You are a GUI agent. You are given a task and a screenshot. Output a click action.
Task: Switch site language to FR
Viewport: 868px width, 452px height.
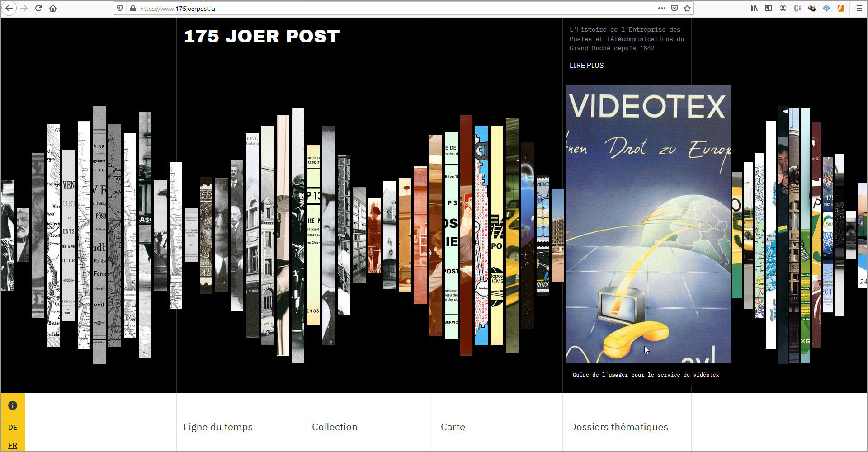[x=13, y=445]
